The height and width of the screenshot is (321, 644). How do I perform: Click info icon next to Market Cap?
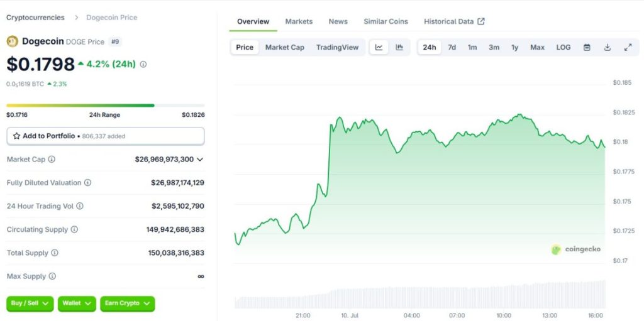click(52, 160)
